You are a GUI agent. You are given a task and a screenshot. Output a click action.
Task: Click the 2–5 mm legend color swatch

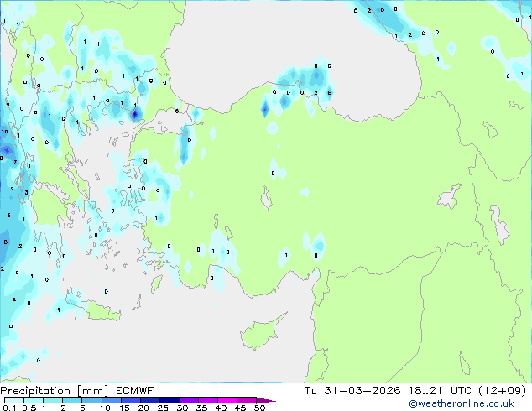(x=72, y=400)
